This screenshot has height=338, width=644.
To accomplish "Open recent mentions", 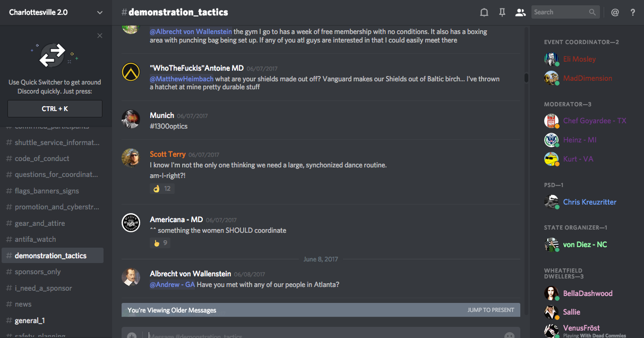I will (615, 12).
